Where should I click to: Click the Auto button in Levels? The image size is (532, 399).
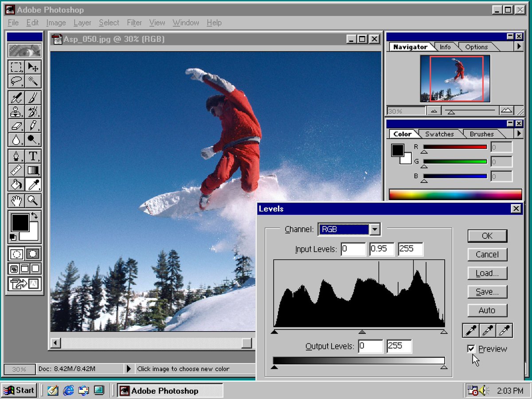(487, 310)
